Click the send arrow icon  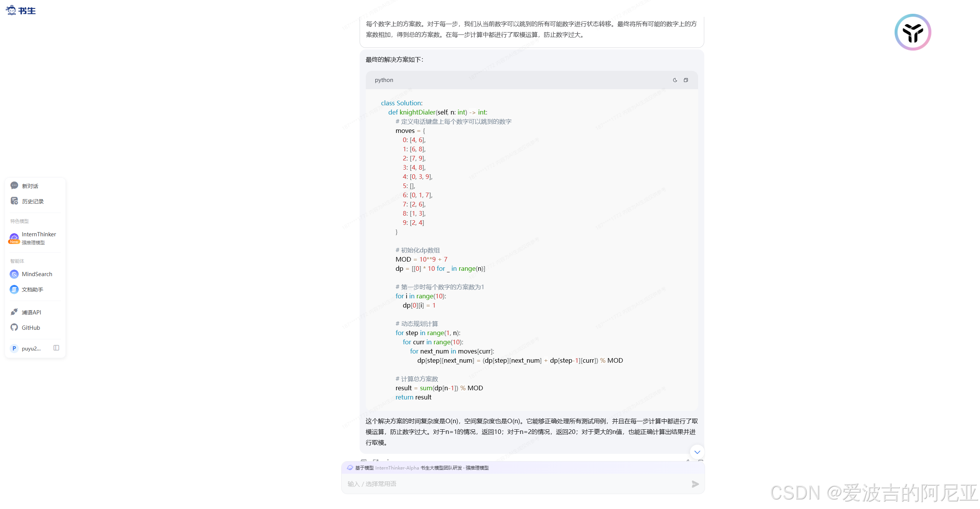click(695, 484)
